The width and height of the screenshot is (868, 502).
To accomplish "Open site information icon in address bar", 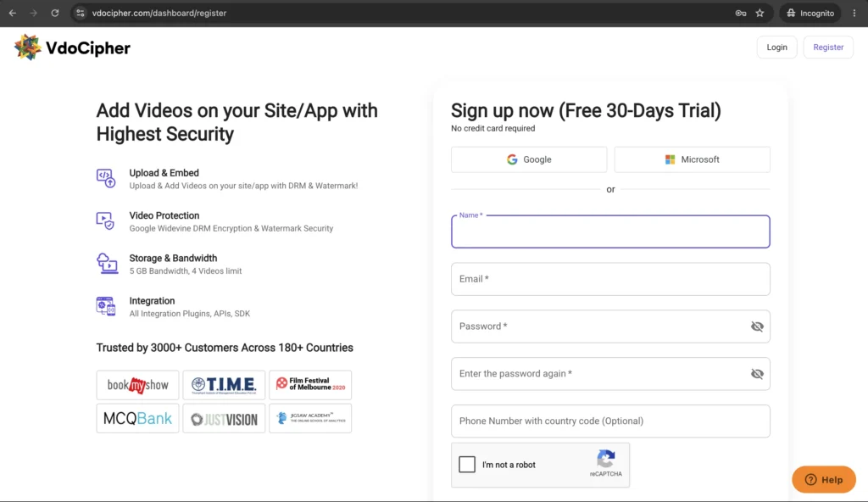I will 81,13.
